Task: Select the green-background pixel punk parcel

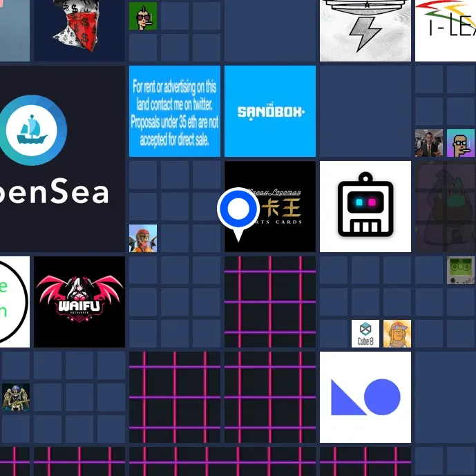Action: pos(143,16)
